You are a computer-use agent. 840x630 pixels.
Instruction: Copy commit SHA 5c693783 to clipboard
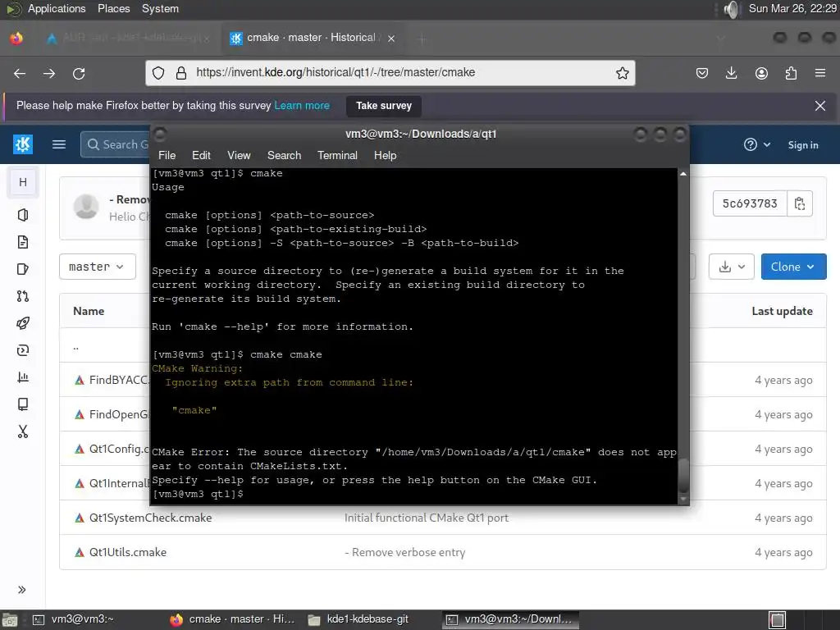click(x=799, y=203)
